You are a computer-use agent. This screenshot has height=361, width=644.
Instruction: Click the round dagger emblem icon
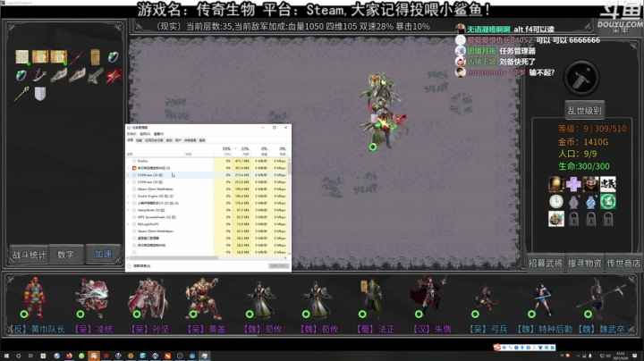tap(581, 78)
